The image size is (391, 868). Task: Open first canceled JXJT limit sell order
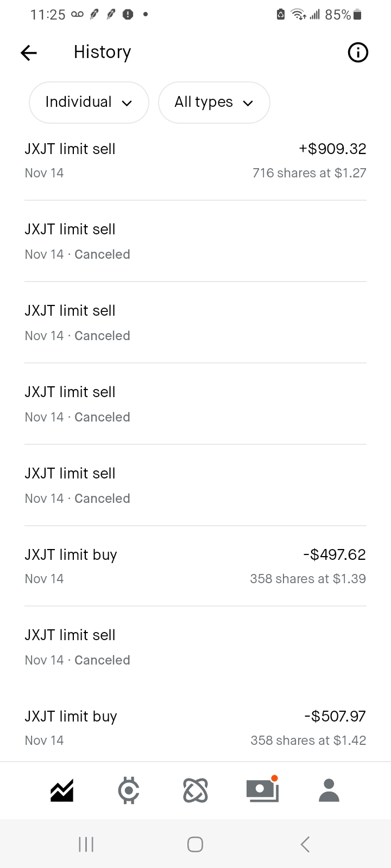point(195,241)
